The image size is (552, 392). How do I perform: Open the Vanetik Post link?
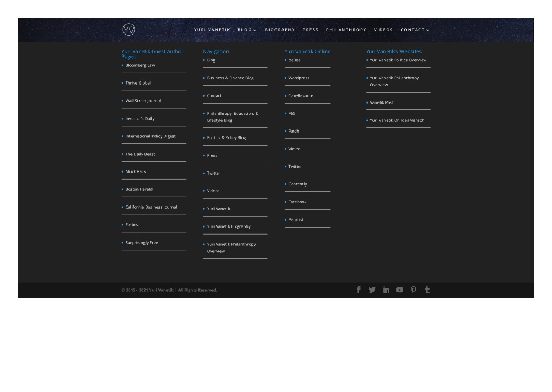click(x=382, y=102)
